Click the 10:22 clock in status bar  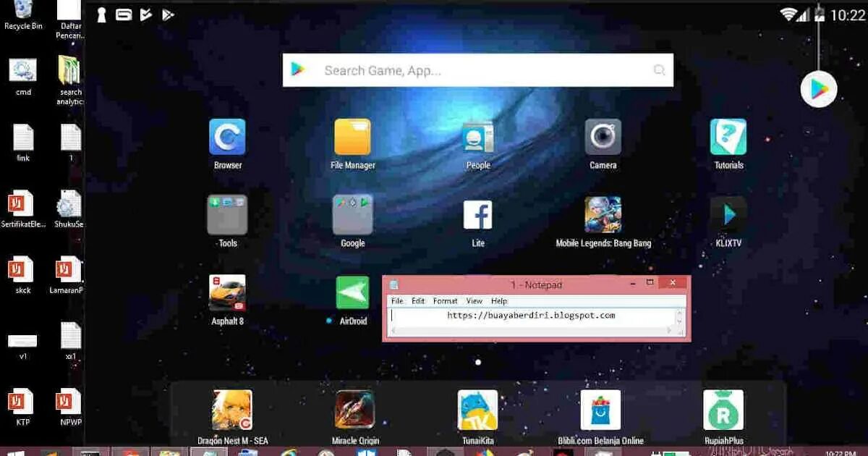pyautogui.click(x=847, y=14)
